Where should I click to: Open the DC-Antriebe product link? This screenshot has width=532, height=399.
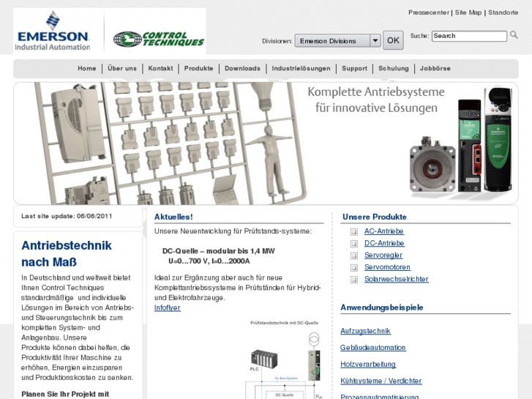point(384,243)
